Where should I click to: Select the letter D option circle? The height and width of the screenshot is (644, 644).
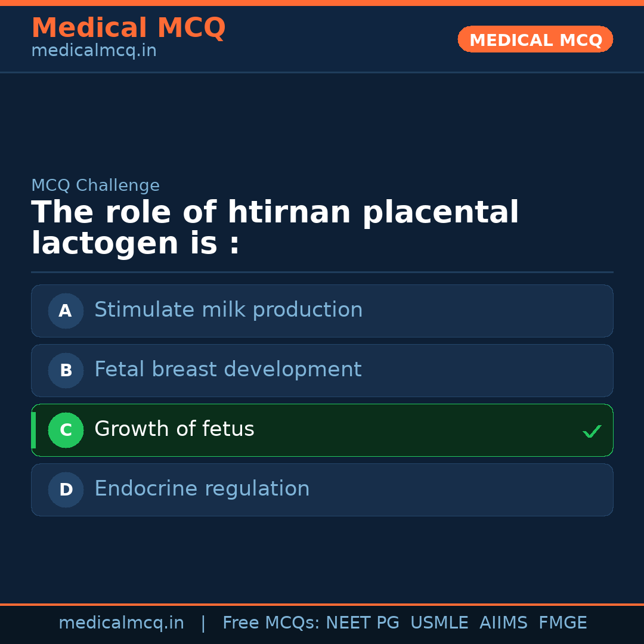click(x=66, y=490)
